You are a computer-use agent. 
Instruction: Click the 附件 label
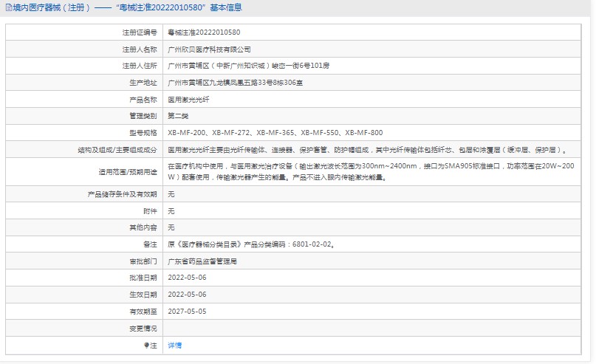pyautogui.click(x=150, y=211)
